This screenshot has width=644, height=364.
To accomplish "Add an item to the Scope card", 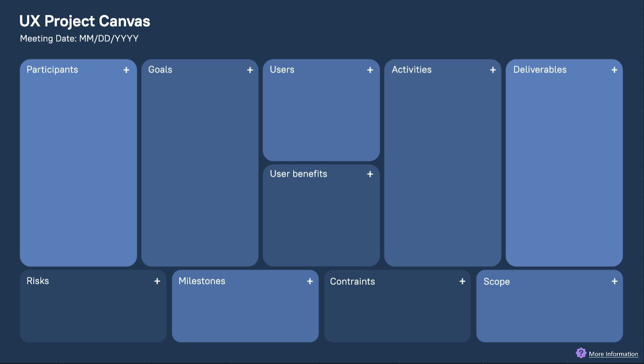I will click(x=614, y=281).
